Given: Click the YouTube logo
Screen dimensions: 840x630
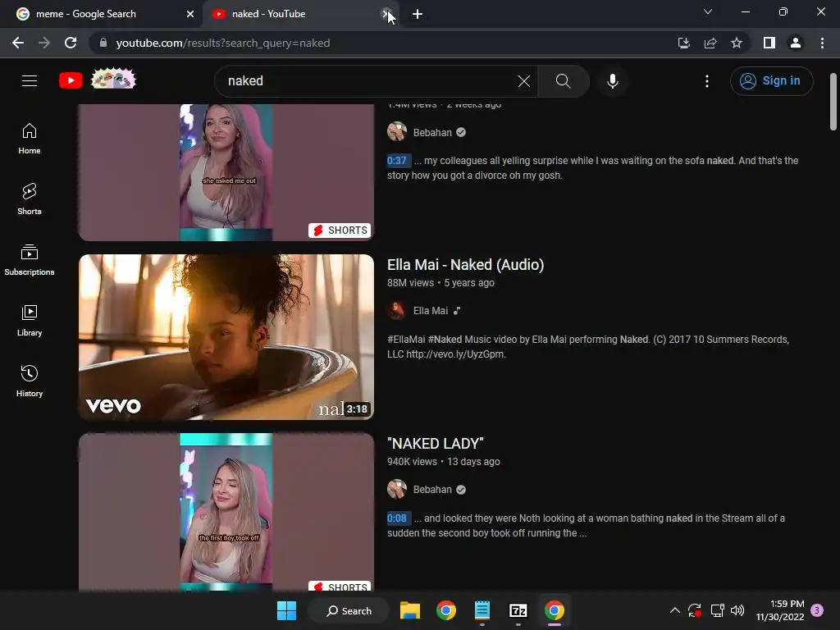Looking at the screenshot, I should pyautogui.click(x=71, y=81).
